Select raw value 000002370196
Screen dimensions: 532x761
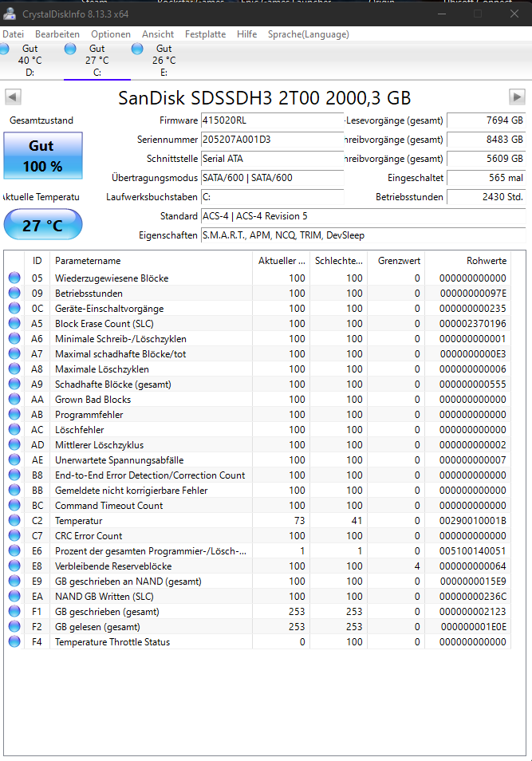(x=473, y=323)
